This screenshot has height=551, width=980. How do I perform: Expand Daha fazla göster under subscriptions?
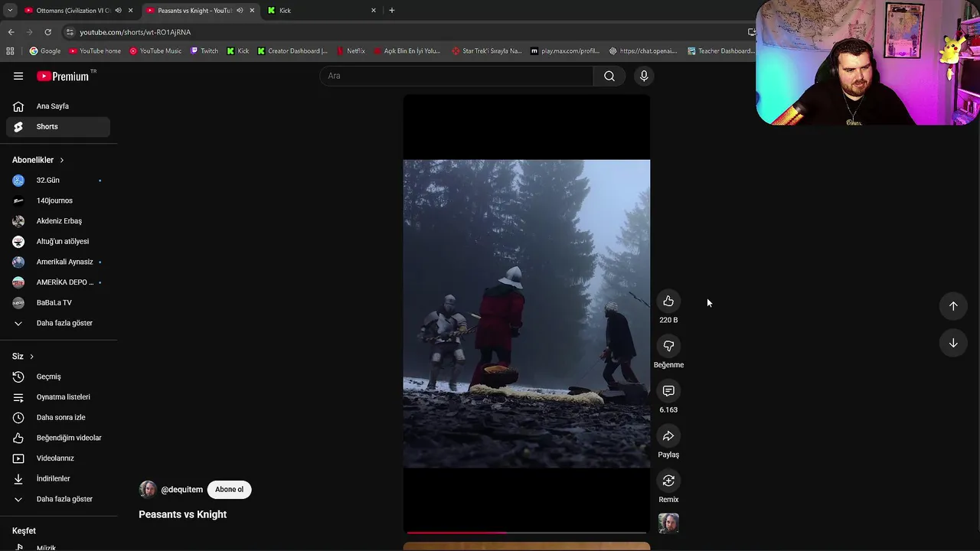(58, 323)
